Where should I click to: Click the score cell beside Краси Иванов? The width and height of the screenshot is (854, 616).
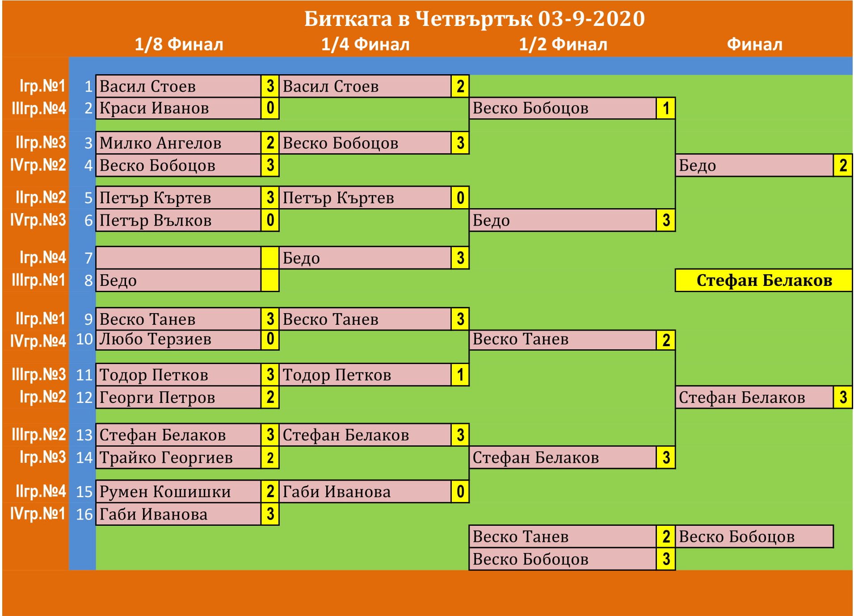click(270, 108)
